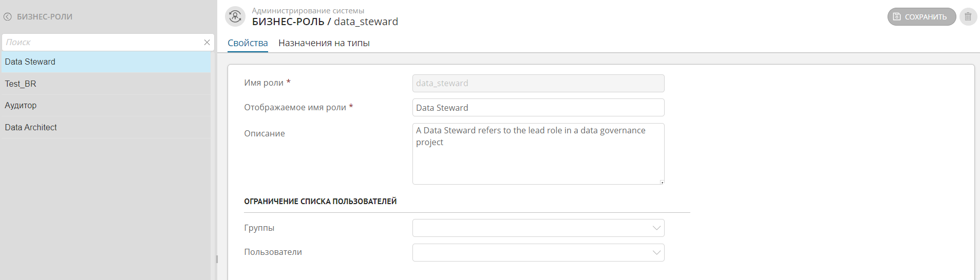Image resolution: width=980 pixels, height=280 pixels.
Task: Click the trash delete icon
Action: click(x=968, y=17)
